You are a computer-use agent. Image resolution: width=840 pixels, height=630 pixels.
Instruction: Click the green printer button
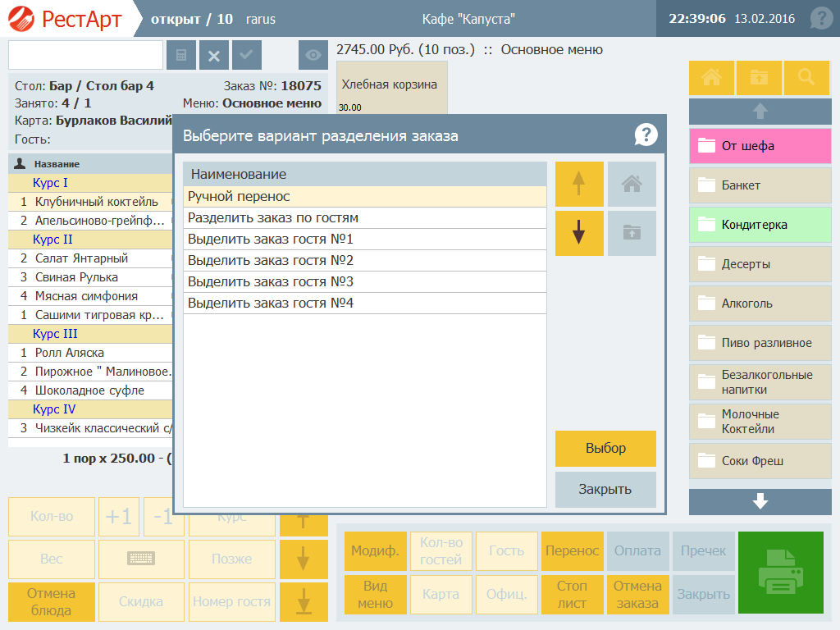click(781, 572)
